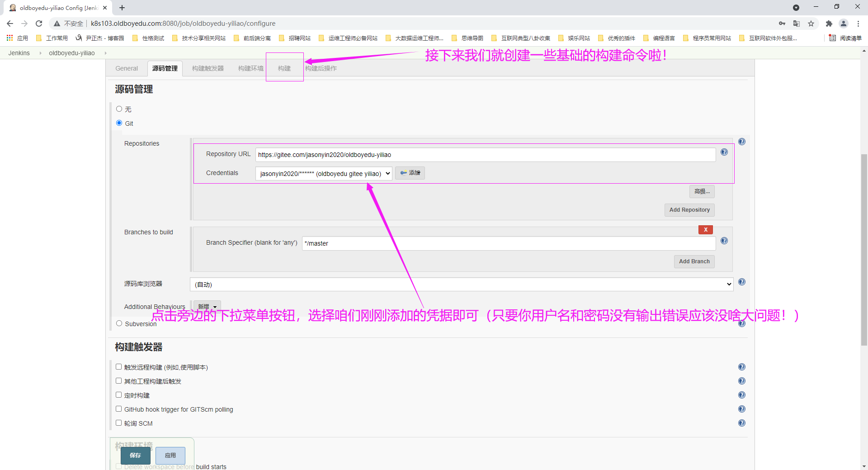Select the Subversion radio button
868x470 pixels.
119,323
